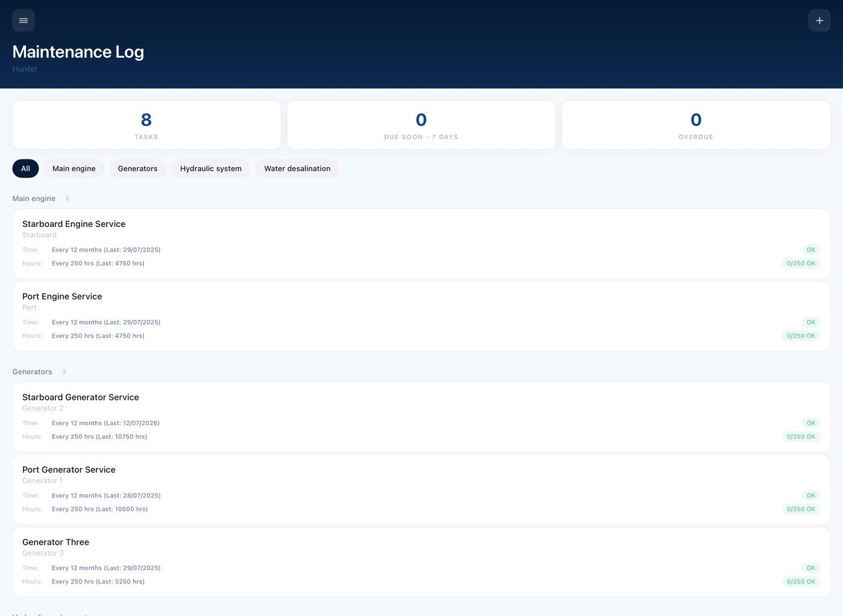Screen dimensions: 843x616
Task: Open Starboard Engine Service task
Action: 421,244
